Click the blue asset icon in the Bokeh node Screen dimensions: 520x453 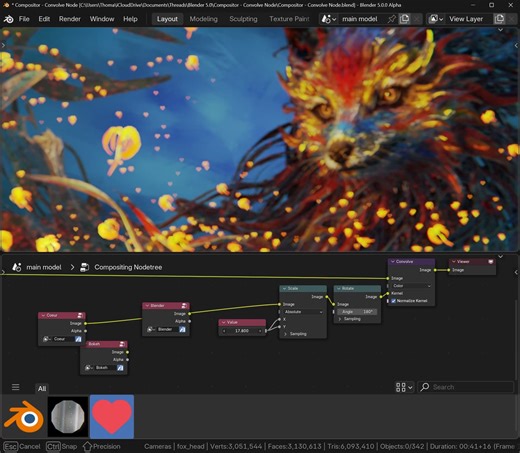click(x=120, y=368)
